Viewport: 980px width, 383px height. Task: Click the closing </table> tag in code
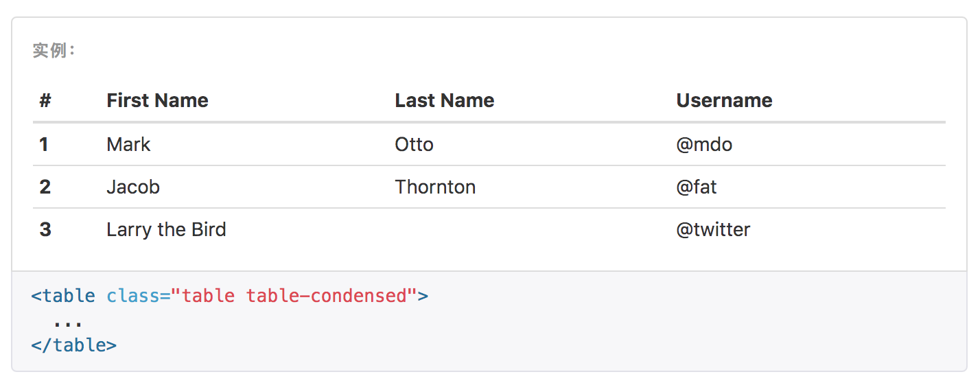pos(74,345)
